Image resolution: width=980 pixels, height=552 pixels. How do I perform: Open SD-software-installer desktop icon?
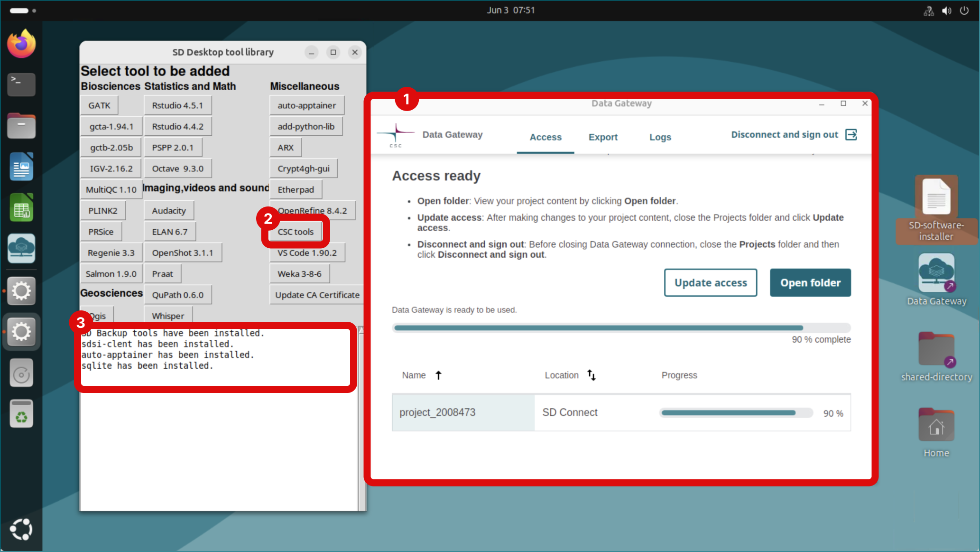936,209
